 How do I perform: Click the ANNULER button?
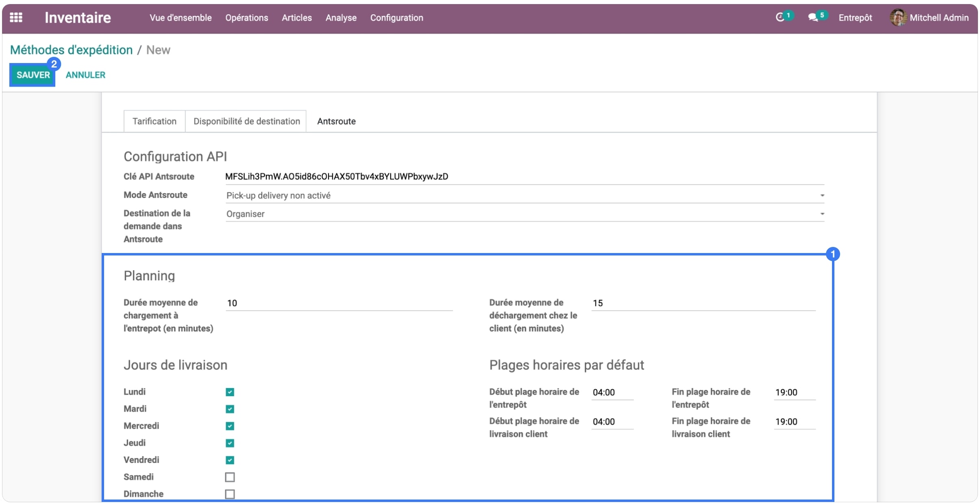(x=85, y=75)
